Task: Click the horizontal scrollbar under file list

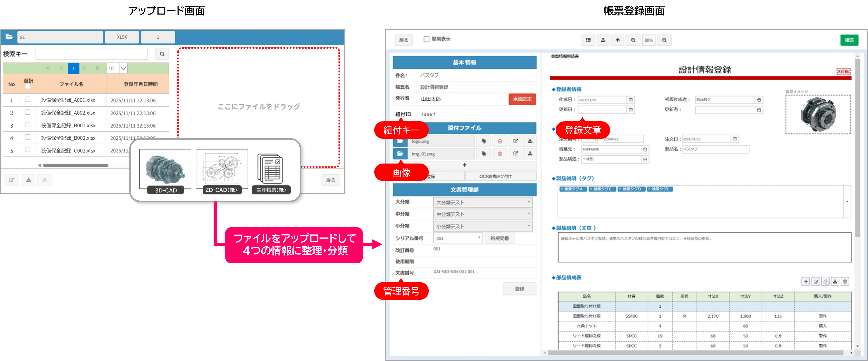Action: tap(76, 165)
